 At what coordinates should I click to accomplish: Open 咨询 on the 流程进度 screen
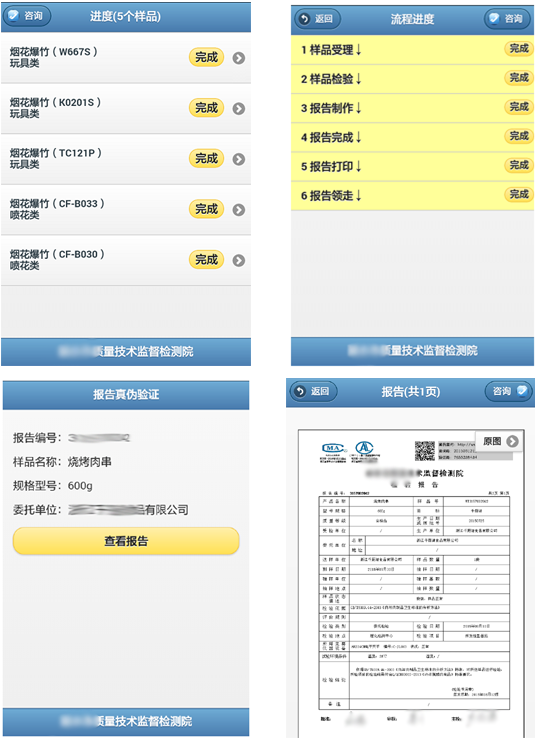pos(508,19)
